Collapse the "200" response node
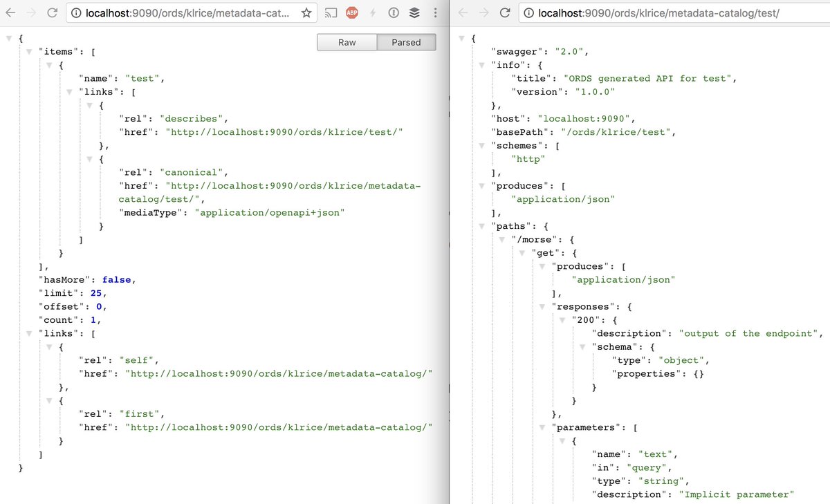The height and width of the screenshot is (504, 830). click(x=561, y=320)
